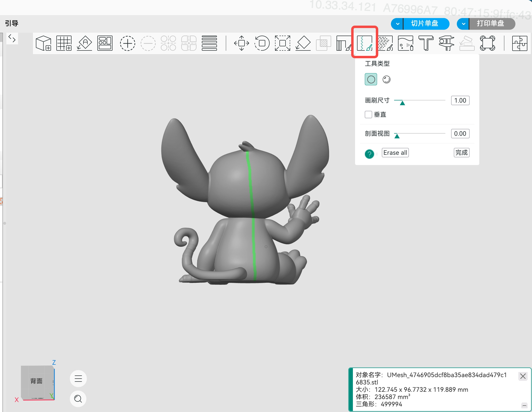Click the 画刷尺寸 brush size slider
The height and width of the screenshot is (412, 532).
[420, 100]
